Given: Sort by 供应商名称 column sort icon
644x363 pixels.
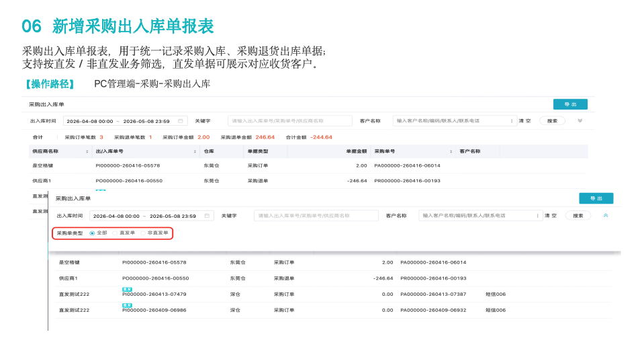Looking at the screenshot, I should (x=87, y=152).
